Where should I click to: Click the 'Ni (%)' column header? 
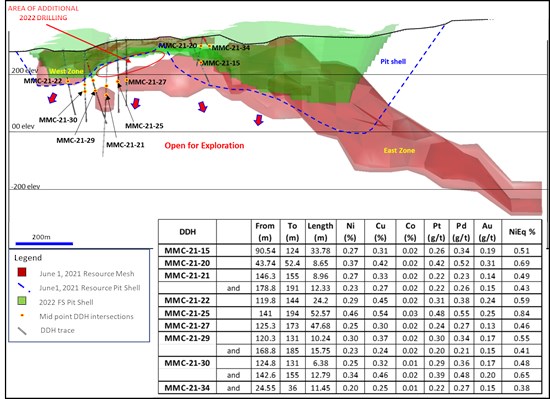[350, 232]
